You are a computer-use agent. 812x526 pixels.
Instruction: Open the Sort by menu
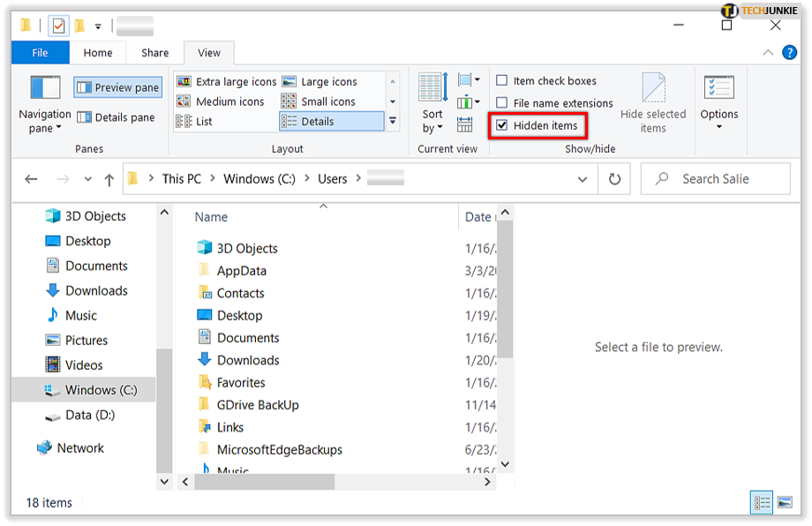click(433, 104)
